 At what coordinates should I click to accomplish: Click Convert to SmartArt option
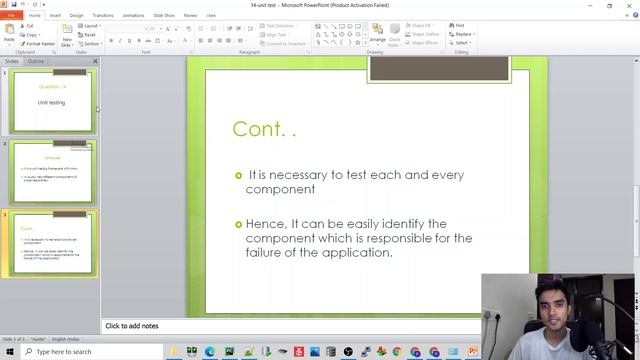click(x=284, y=44)
